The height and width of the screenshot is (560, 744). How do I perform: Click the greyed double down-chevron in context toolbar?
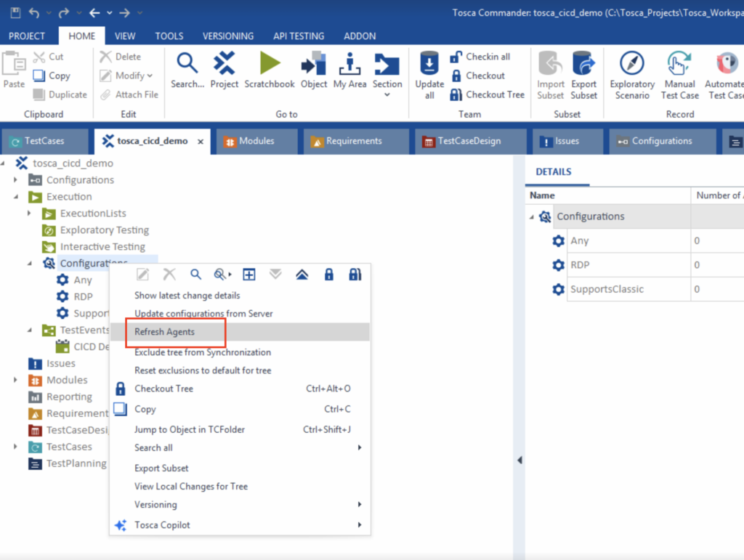tap(275, 274)
